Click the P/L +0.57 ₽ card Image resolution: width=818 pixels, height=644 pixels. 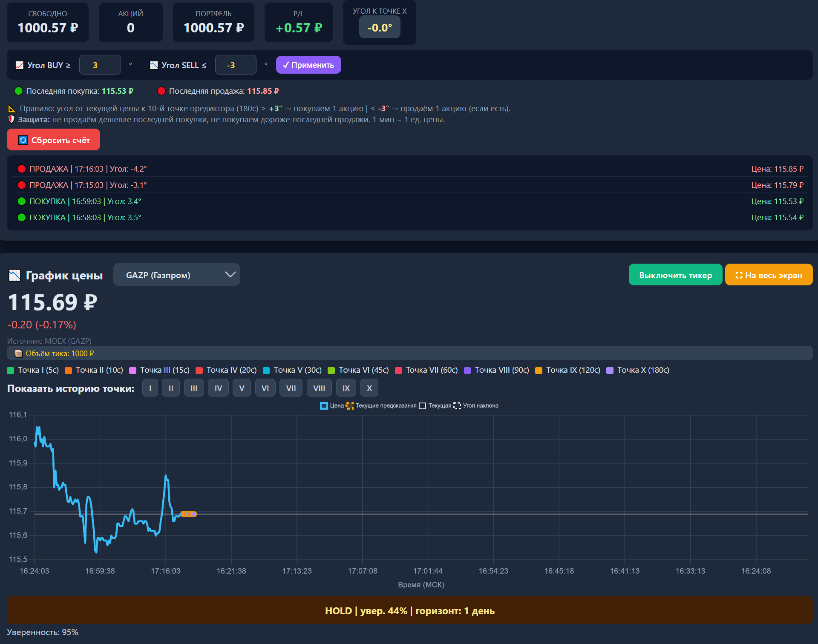point(299,22)
